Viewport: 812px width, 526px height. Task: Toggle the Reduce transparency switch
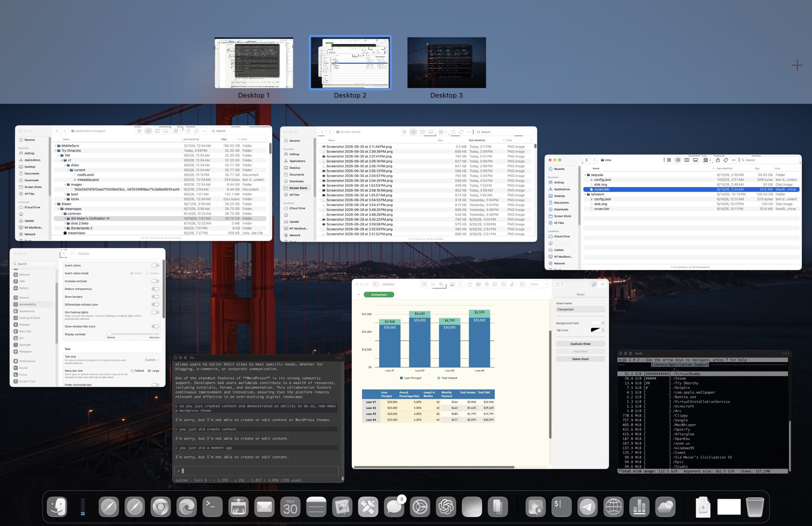click(155, 289)
